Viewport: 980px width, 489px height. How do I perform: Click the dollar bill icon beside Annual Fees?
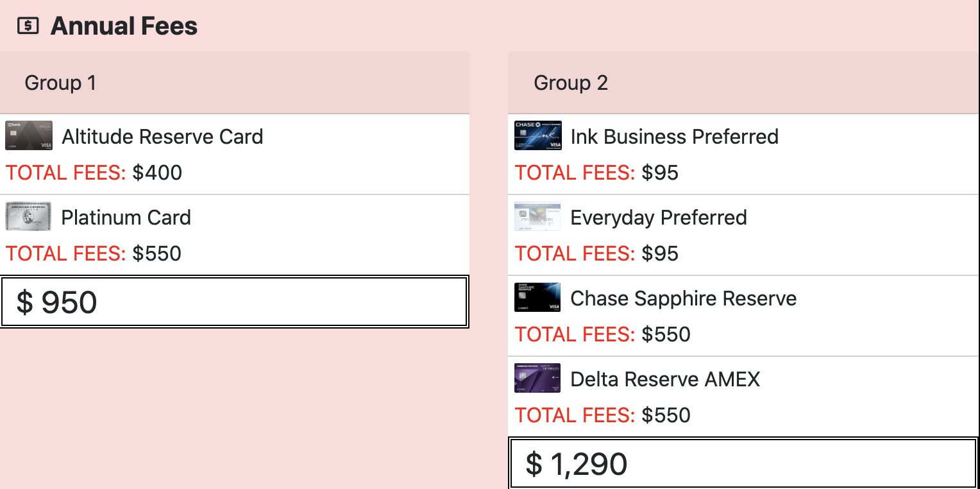click(28, 26)
